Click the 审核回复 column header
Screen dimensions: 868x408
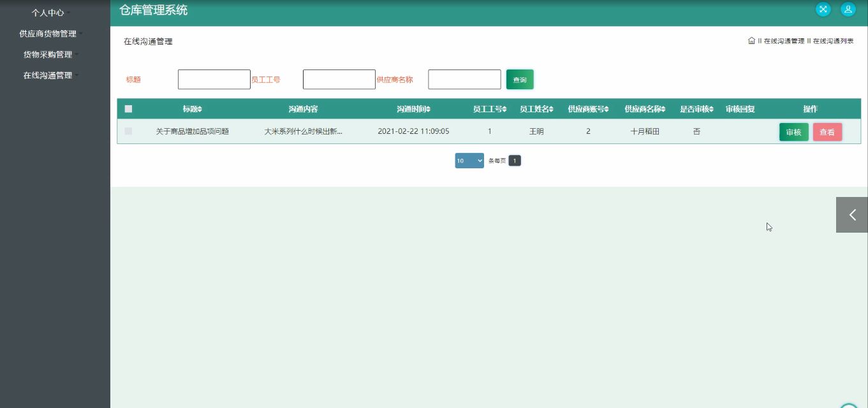click(x=740, y=109)
